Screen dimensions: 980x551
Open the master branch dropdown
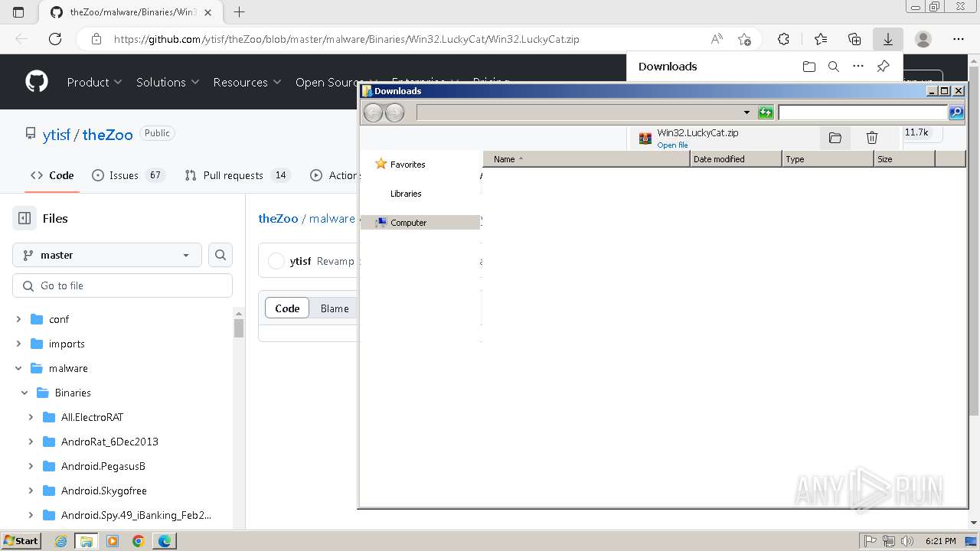(x=107, y=255)
